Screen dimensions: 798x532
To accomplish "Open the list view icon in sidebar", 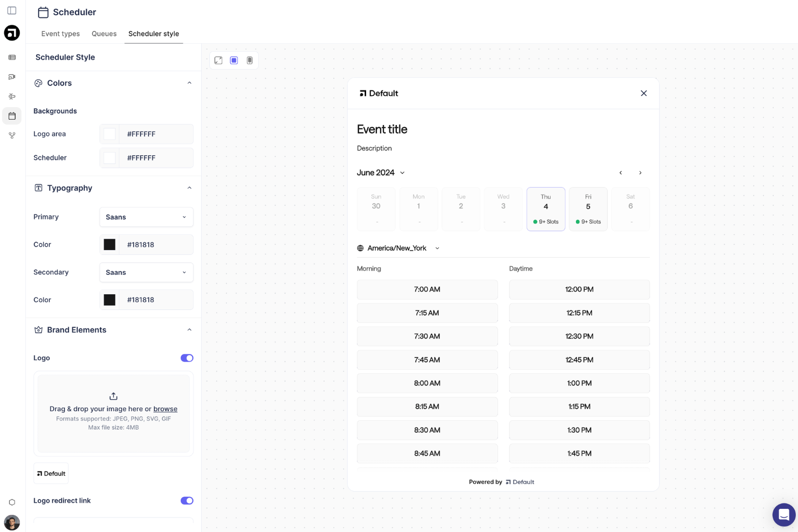I will [x=12, y=57].
